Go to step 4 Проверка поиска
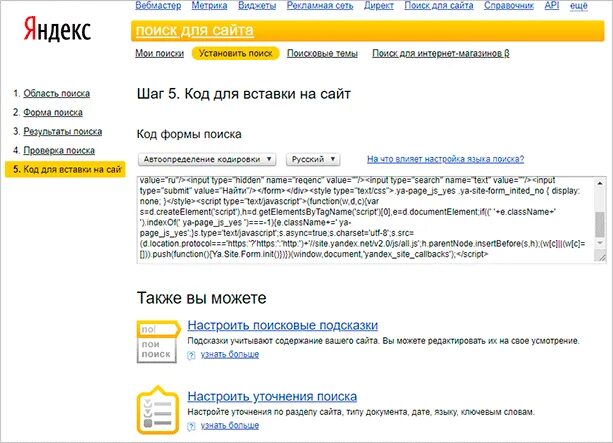Screen dimensions: 613x443 (x=59, y=151)
